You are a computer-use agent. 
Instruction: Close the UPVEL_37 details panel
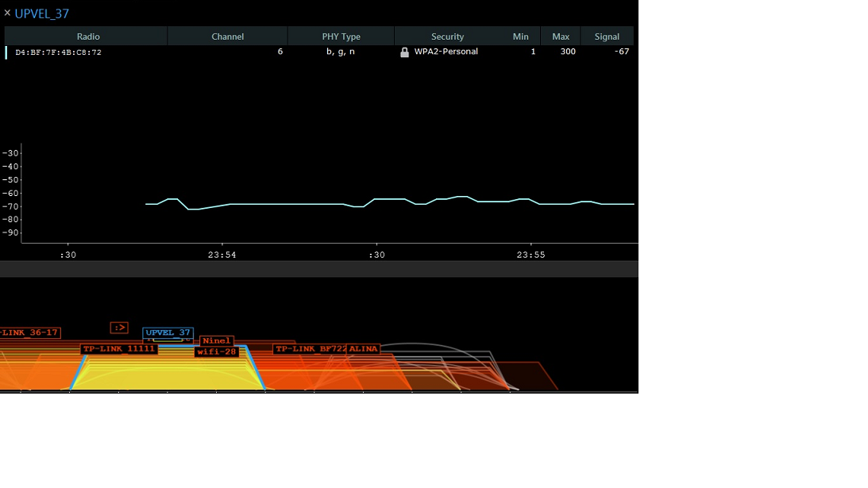click(7, 13)
